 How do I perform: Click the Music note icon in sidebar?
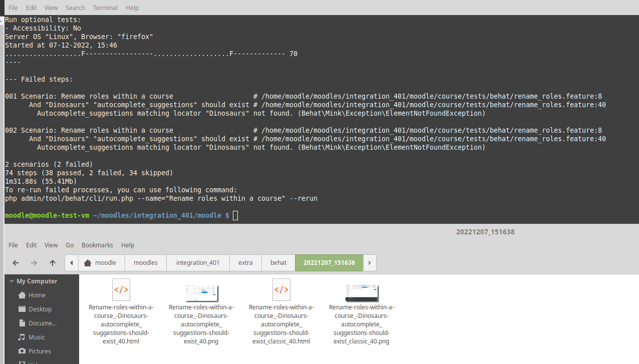coord(22,337)
